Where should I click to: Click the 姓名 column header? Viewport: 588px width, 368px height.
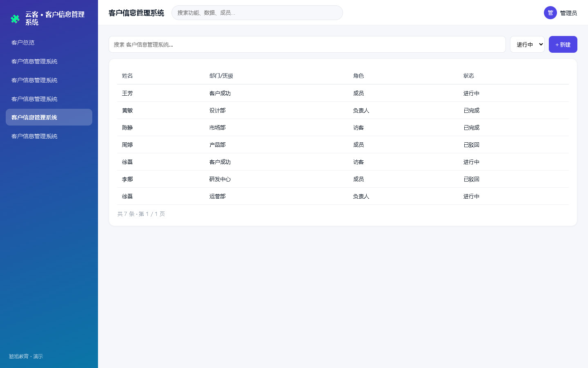[127, 76]
